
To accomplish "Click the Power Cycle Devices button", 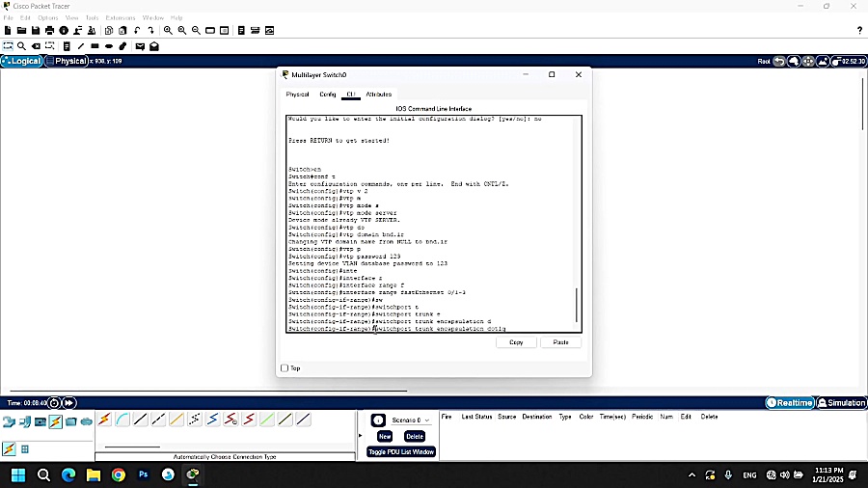I will (54, 403).
